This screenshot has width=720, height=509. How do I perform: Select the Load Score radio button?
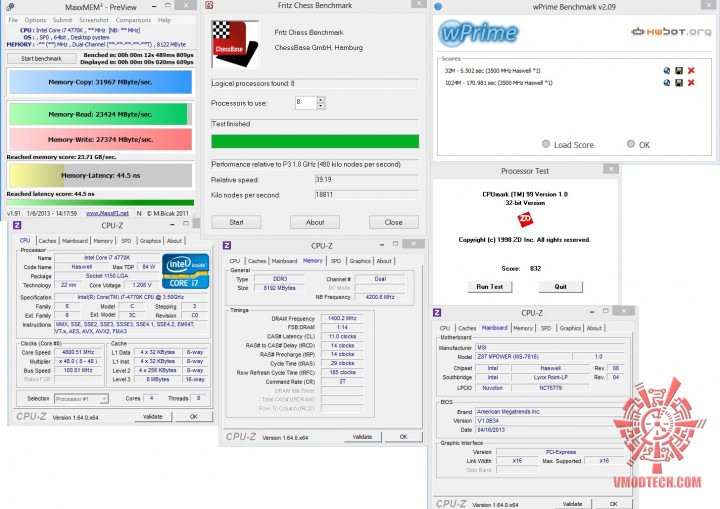tap(546, 144)
